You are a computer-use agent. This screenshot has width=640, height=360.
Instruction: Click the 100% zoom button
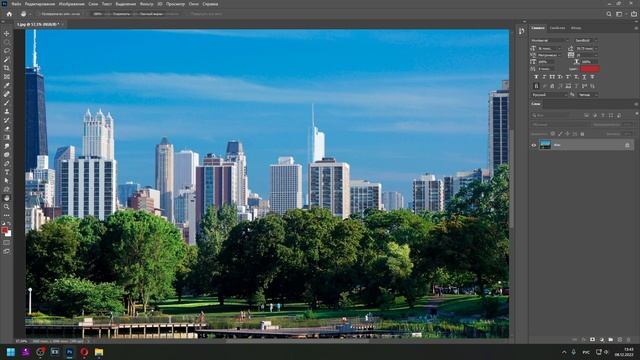(98, 14)
